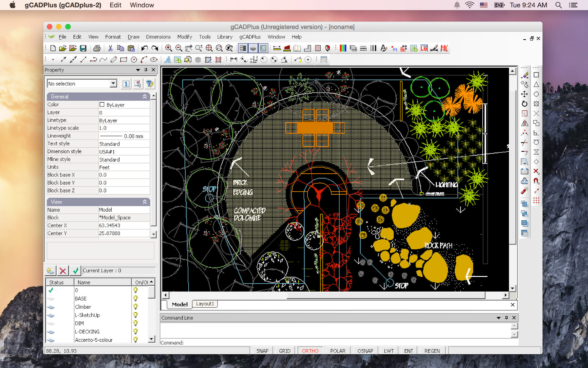Select the Rotate tool icon

click(525, 104)
